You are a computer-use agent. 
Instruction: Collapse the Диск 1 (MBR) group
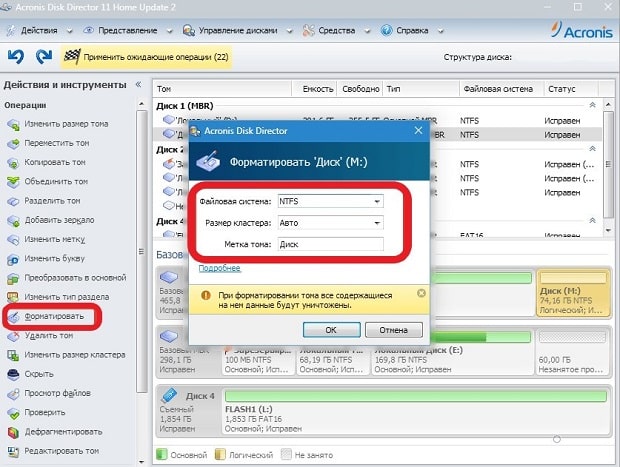[x=592, y=105]
